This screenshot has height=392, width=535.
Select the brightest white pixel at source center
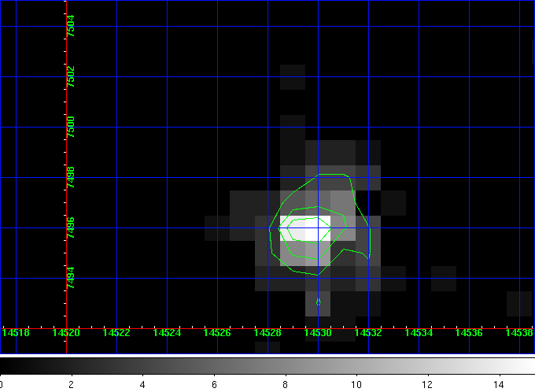coord(318,228)
